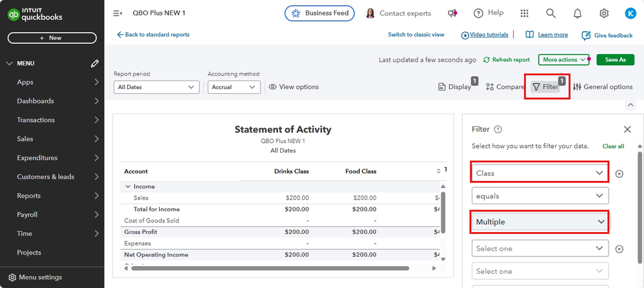Click the Help question mark button
Screen dimensions: 644x288
[488, 13]
